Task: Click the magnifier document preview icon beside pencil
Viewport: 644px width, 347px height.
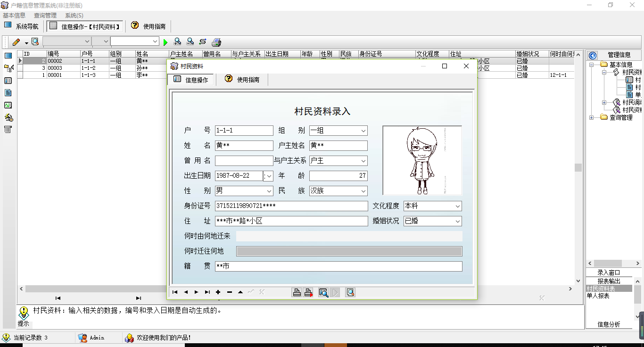Action: click(x=35, y=41)
